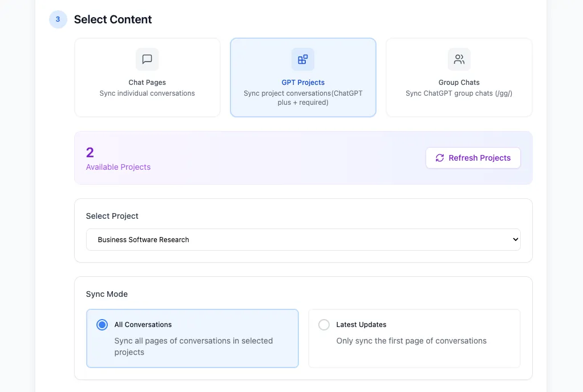Click the 'Select Project' label
The height and width of the screenshot is (392, 583).
click(x=112, y=216)
